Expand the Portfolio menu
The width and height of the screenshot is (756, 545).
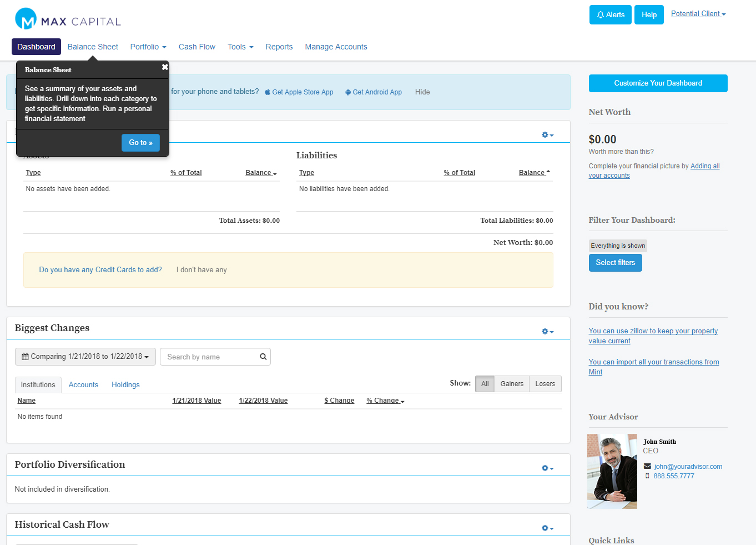click(x=148, y=47)
